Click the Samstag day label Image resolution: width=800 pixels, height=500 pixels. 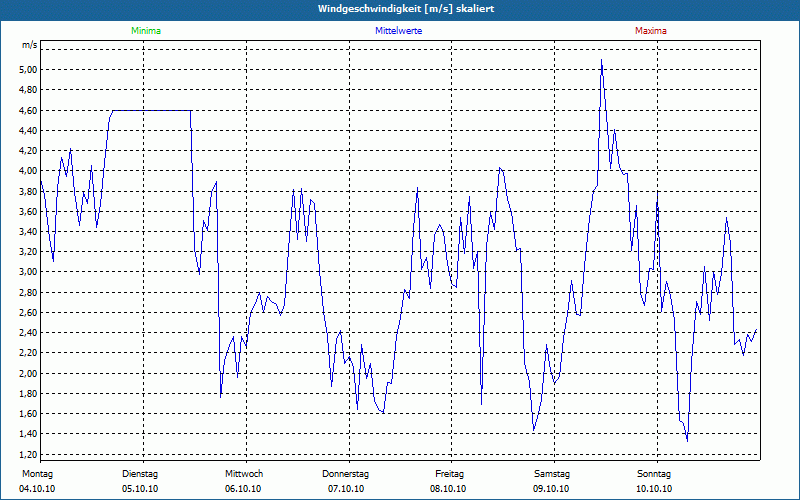(x=552, y=474)
